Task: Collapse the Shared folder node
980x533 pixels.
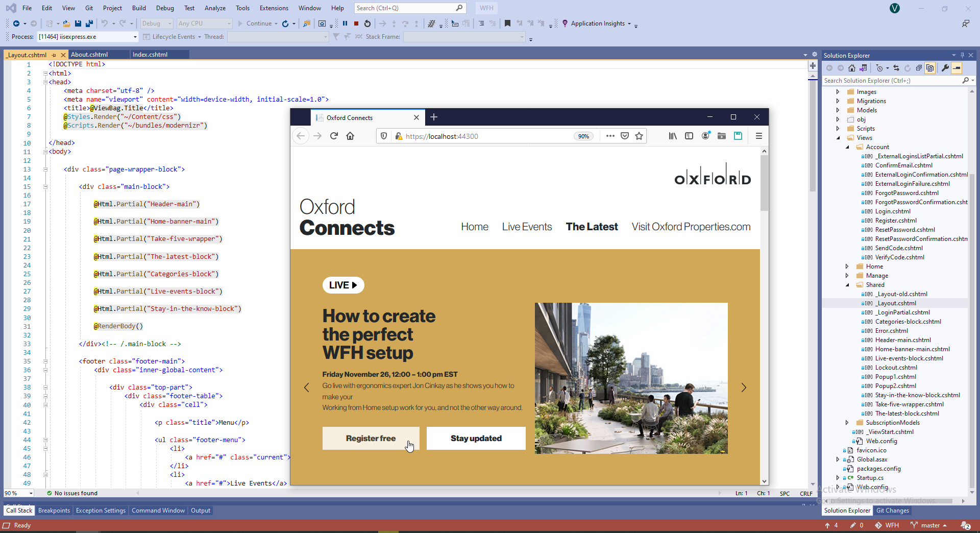Action: click(x=847, y=285)
